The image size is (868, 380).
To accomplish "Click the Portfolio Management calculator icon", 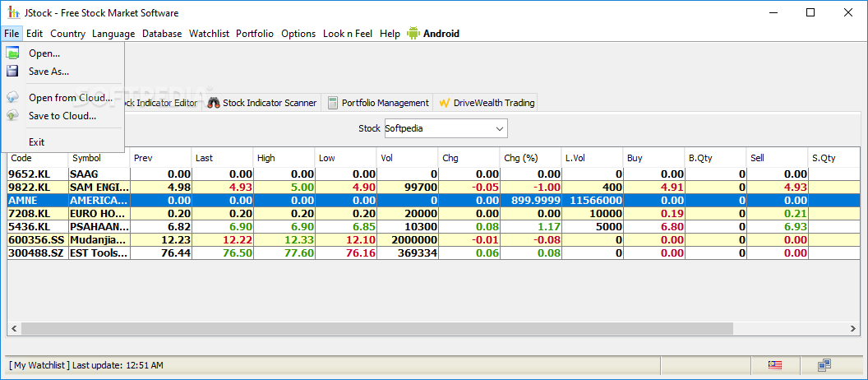I will pos(333,103).
